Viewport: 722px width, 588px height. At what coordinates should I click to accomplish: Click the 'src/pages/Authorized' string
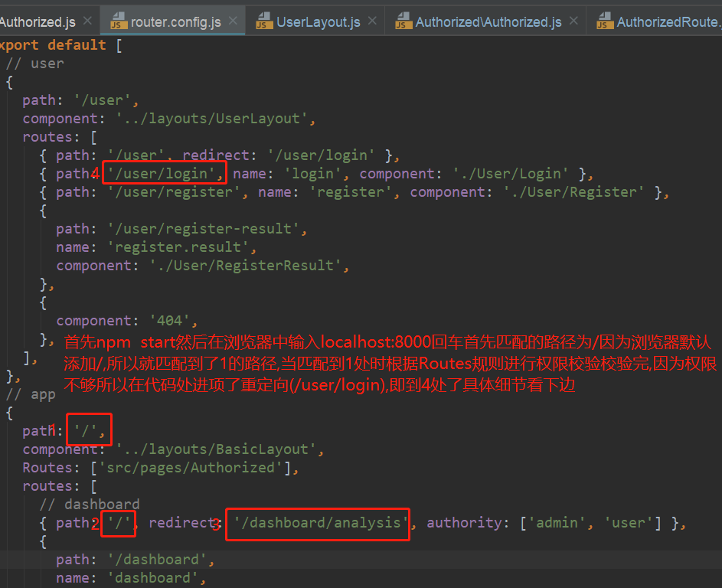(191, 468)
